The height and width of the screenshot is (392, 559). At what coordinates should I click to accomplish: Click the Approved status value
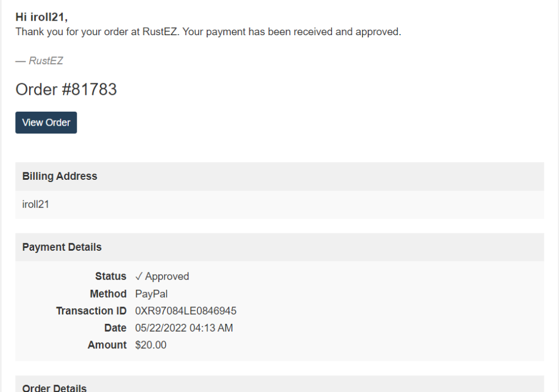coord(167,276)
